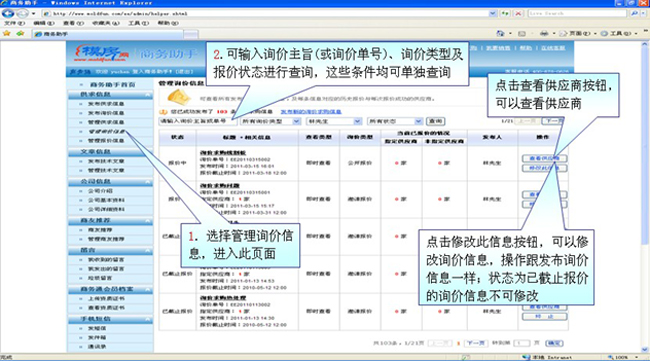Viewport: 650px width, 361px height.
Task: Click the 发布新的询价求购信息 link
Action: [x=311, y=112]
